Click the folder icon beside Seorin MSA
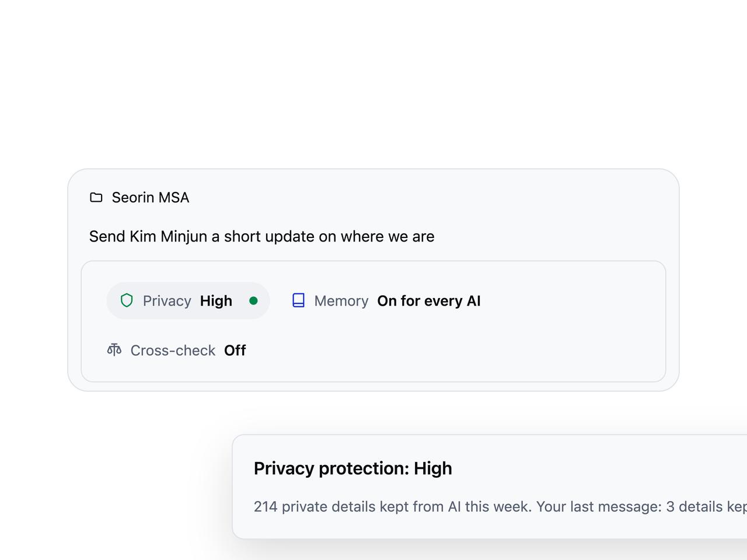 (x=96, y=198)
